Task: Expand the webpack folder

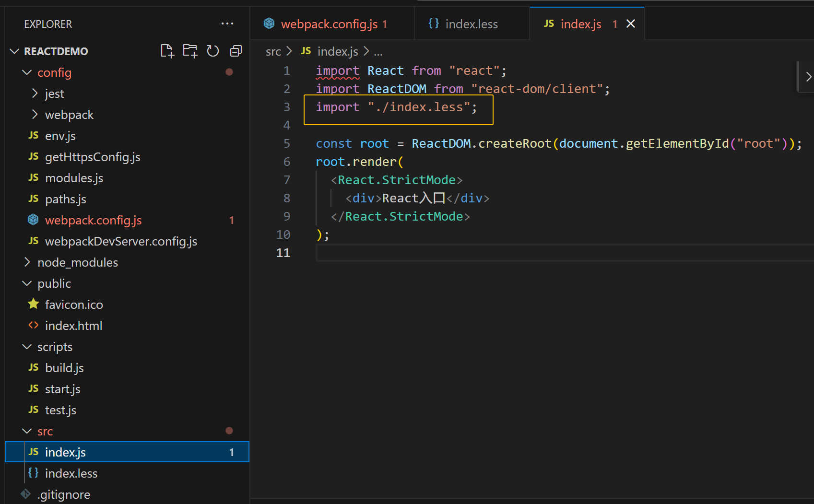Action: (35, 114)
